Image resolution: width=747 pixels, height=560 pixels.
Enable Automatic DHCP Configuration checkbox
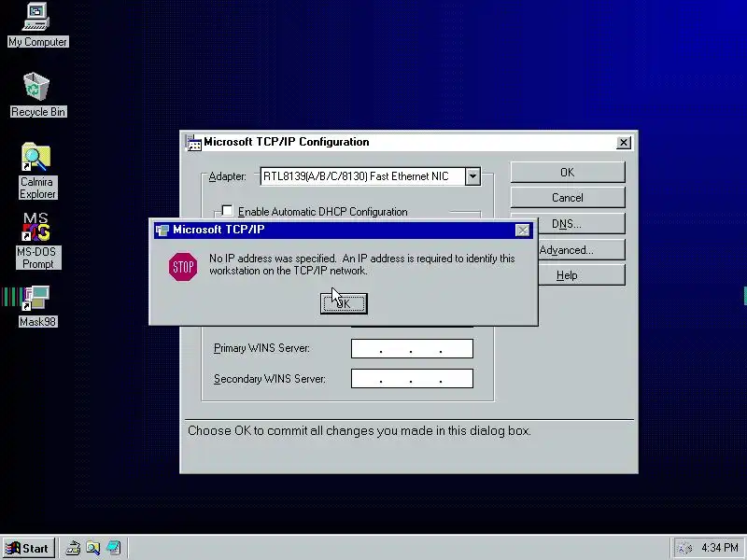pos(227,211)
